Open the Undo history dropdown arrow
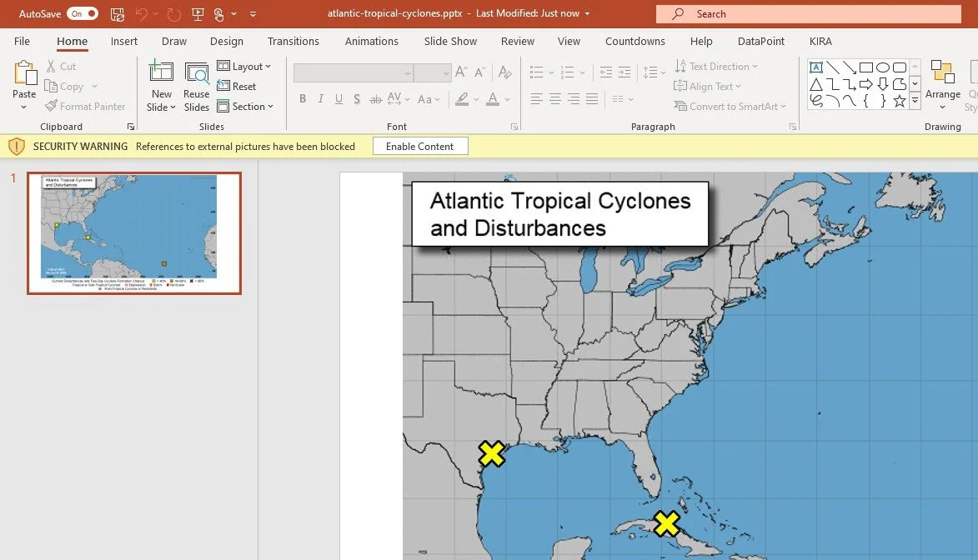This screenshot has height=560, width=978. tap(156, 13)
